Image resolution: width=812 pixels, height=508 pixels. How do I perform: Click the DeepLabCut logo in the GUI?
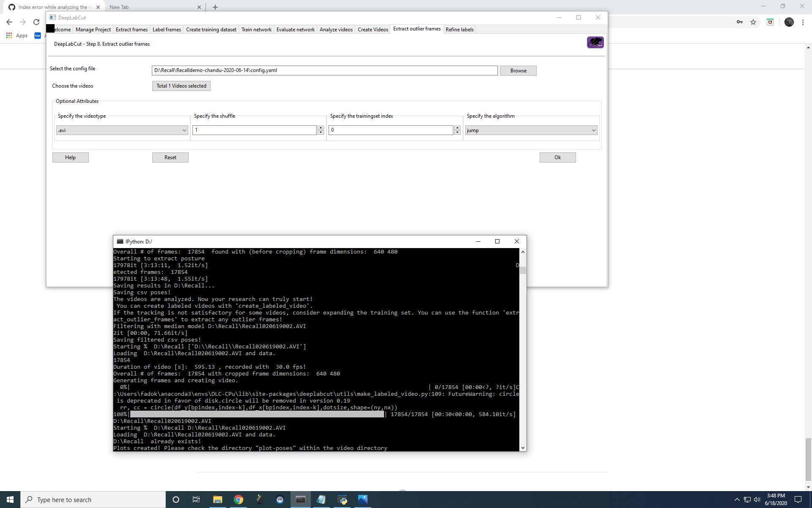(595, 42)
